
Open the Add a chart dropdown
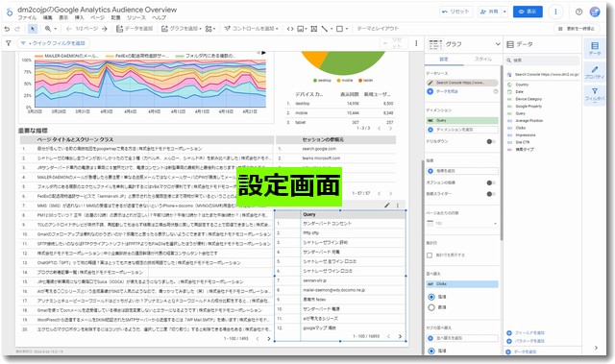coord(182,29)
